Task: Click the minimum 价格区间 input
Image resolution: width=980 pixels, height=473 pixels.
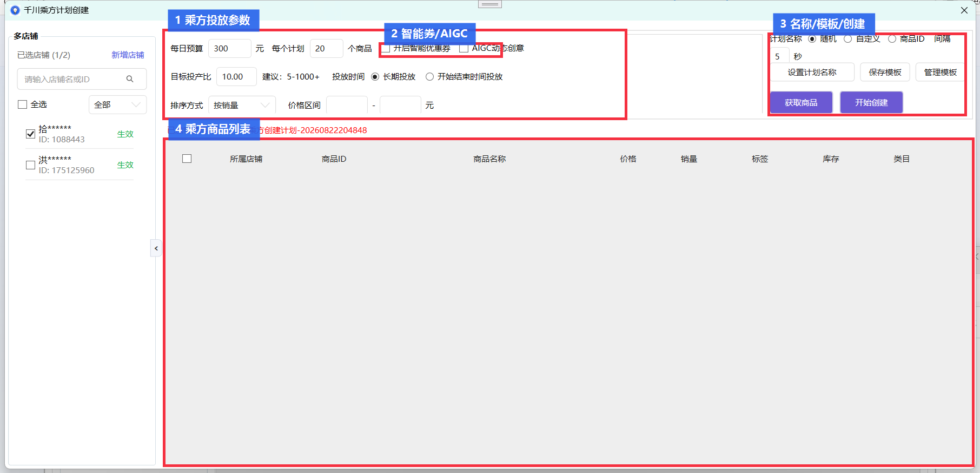Action: (x=347, y=106)
